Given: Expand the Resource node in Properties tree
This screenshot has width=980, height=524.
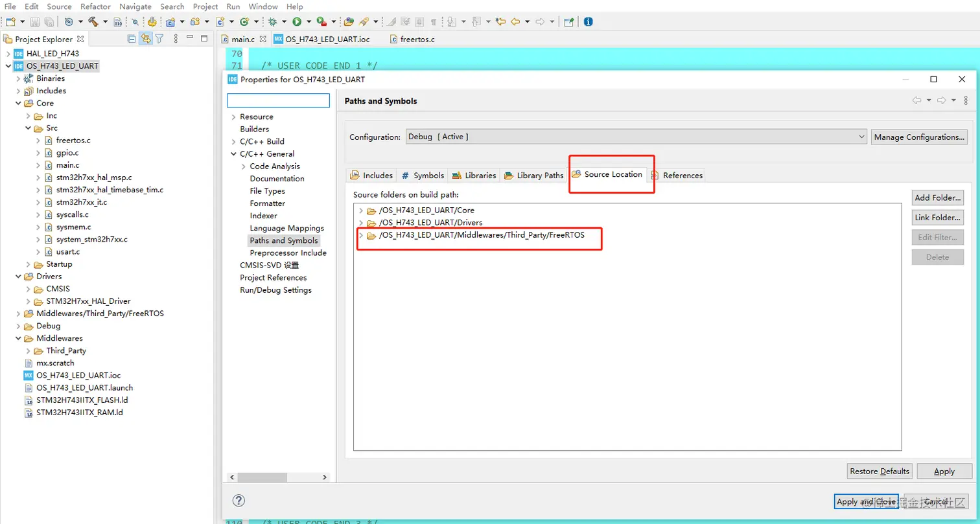Looking at the screenshot, I should point(233,117).
